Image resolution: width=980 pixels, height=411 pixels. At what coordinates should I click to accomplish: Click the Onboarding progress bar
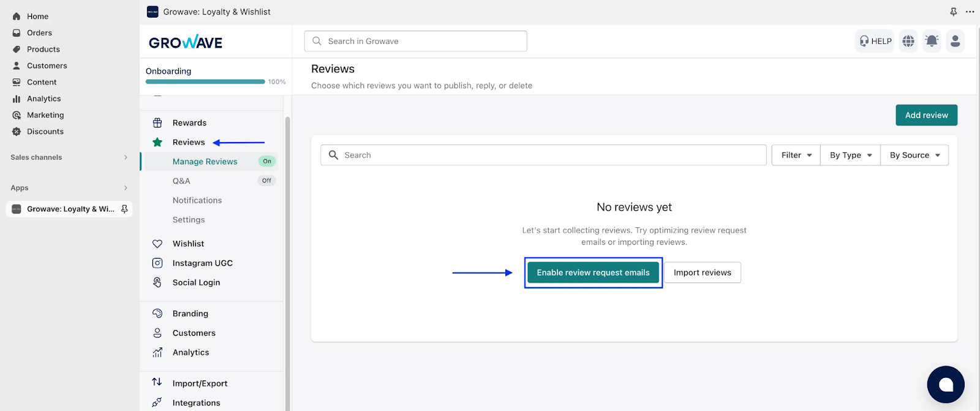tap(205, 81)
